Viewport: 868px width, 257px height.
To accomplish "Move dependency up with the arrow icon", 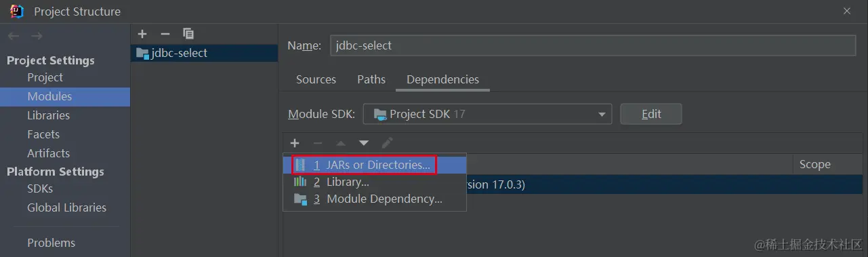I will pos(341,143).
